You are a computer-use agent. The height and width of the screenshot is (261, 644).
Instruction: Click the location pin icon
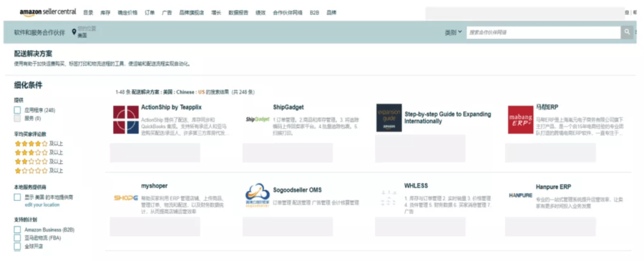(74, 32)
